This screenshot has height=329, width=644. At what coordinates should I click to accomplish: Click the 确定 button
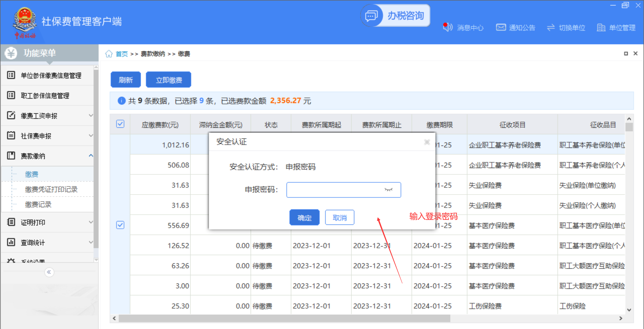(304, 218)
